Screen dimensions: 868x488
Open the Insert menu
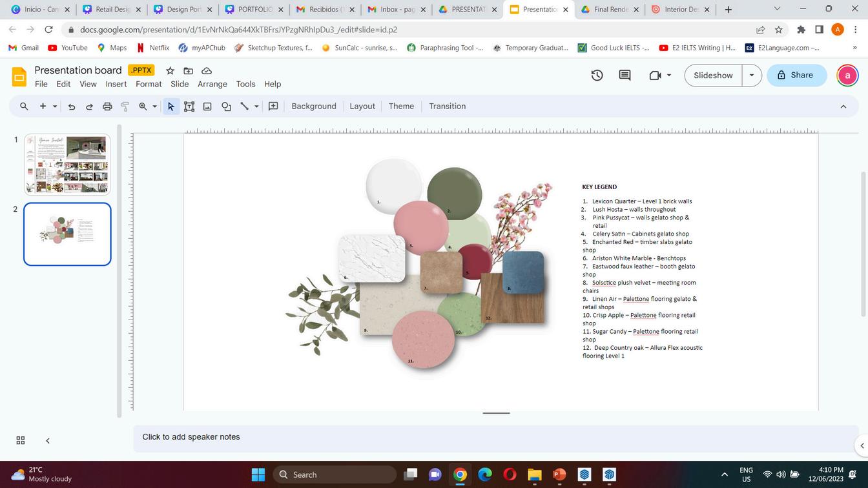116,84
